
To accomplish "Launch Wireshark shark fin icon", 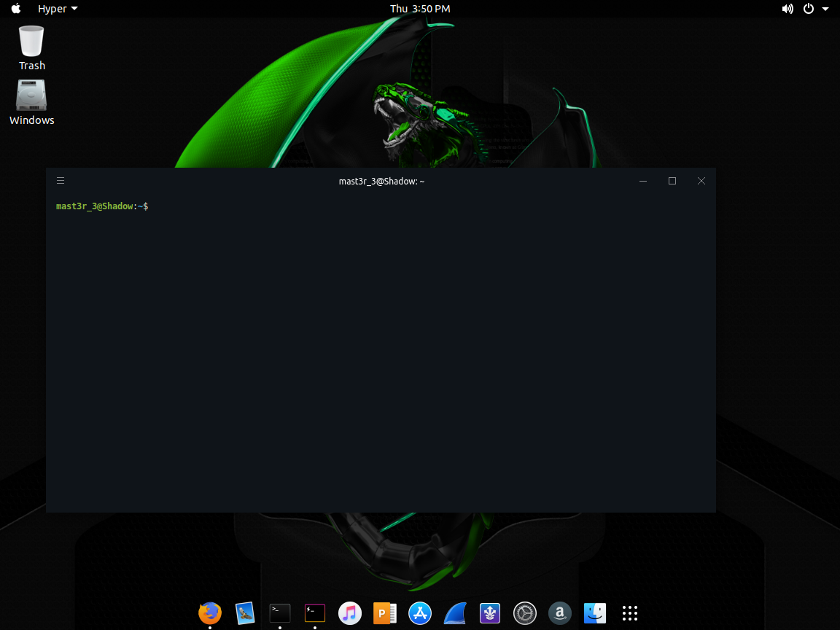I will [455, 612].
